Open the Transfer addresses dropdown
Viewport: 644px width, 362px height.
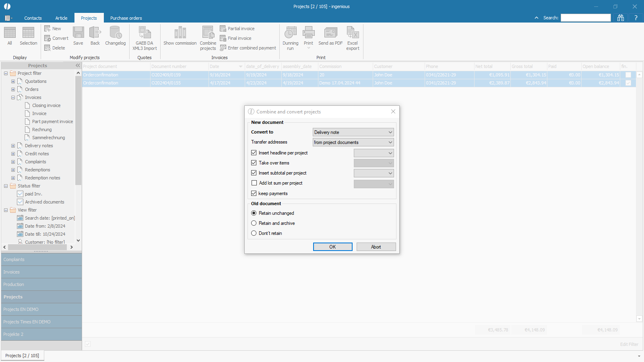(353, 142)
